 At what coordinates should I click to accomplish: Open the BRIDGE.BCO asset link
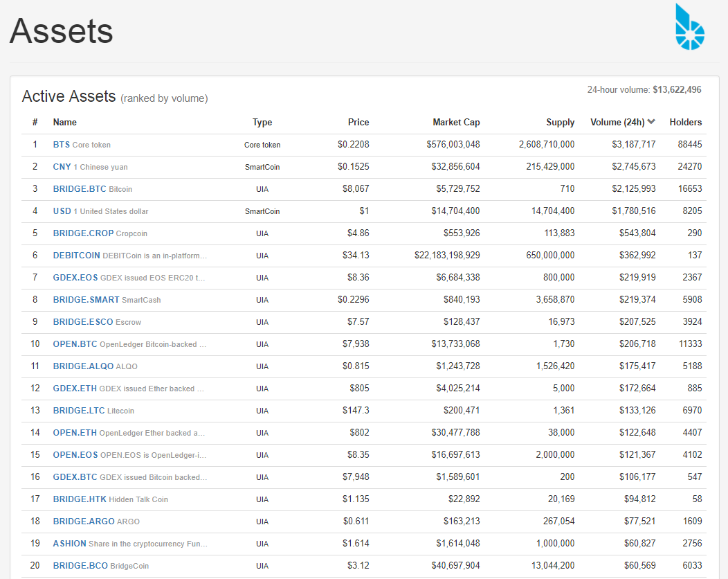click(x=80, y=566)
